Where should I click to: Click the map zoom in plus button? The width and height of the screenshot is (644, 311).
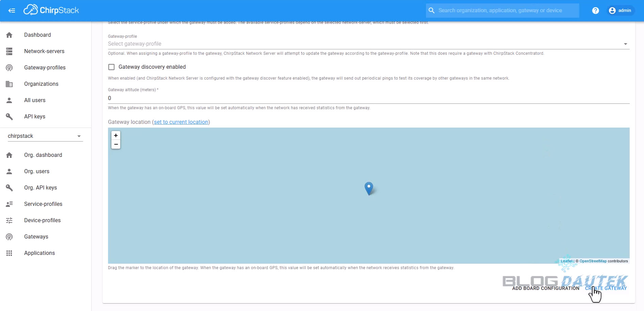point(116,135)
